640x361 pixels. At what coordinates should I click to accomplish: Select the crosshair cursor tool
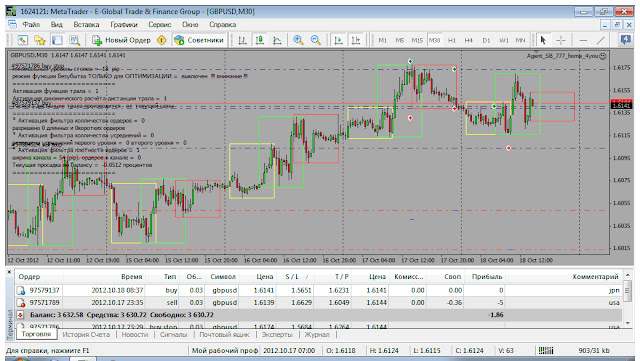pyautogui.click(x=561, y=40)
